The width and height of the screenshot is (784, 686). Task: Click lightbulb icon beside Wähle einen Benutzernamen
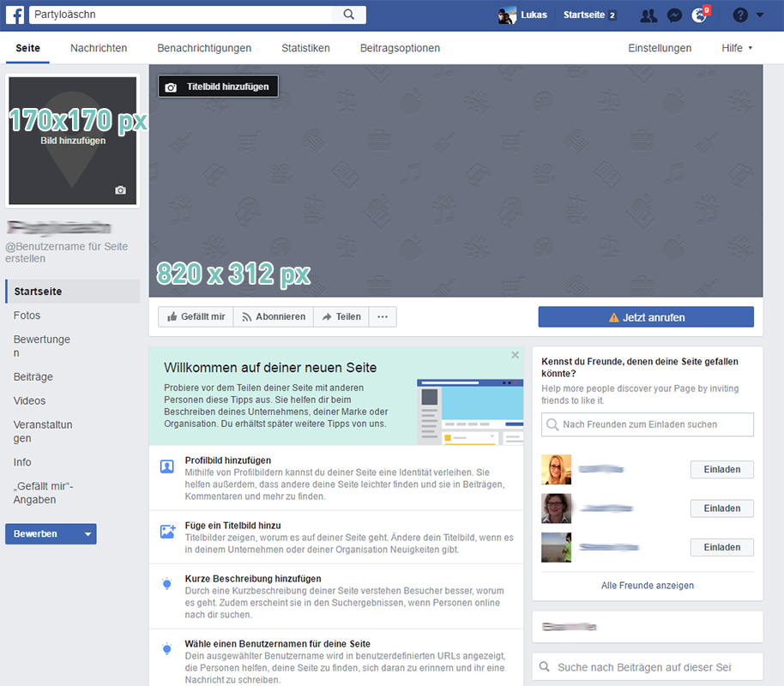pos(167,649)
